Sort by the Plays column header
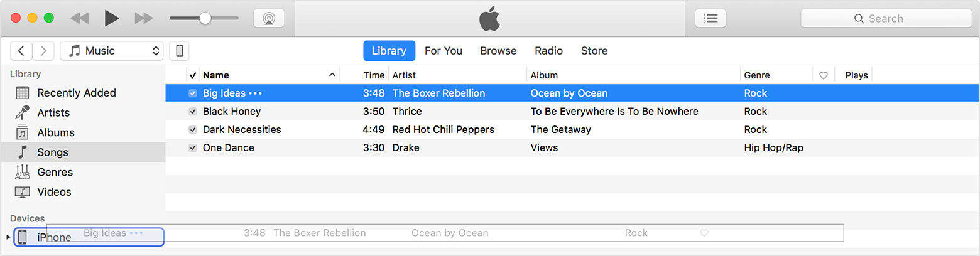Image resolution: width=980 pixels, height=256 pixels. tap(856, 75)
